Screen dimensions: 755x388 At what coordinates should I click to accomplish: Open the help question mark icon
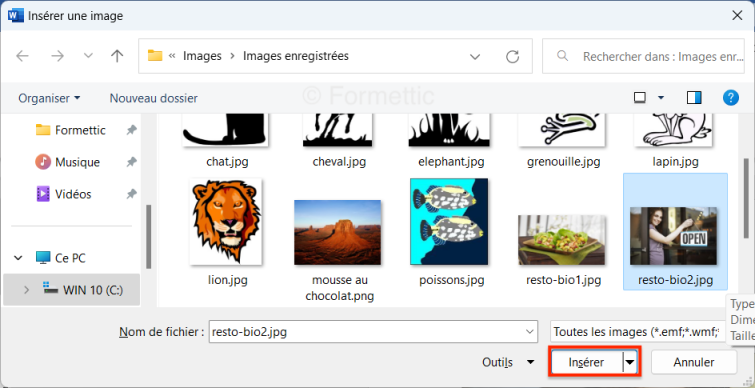[x=730, y=98]
